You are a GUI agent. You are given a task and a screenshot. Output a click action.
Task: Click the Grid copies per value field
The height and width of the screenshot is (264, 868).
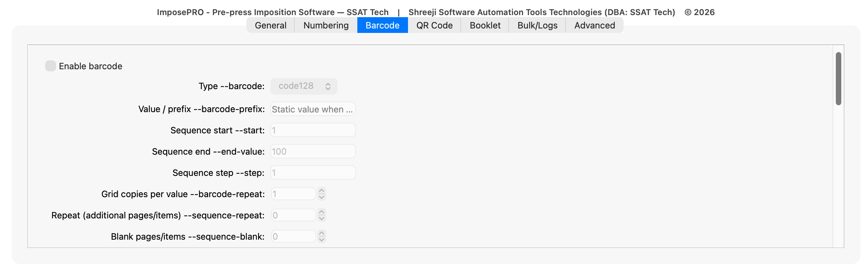293,194
